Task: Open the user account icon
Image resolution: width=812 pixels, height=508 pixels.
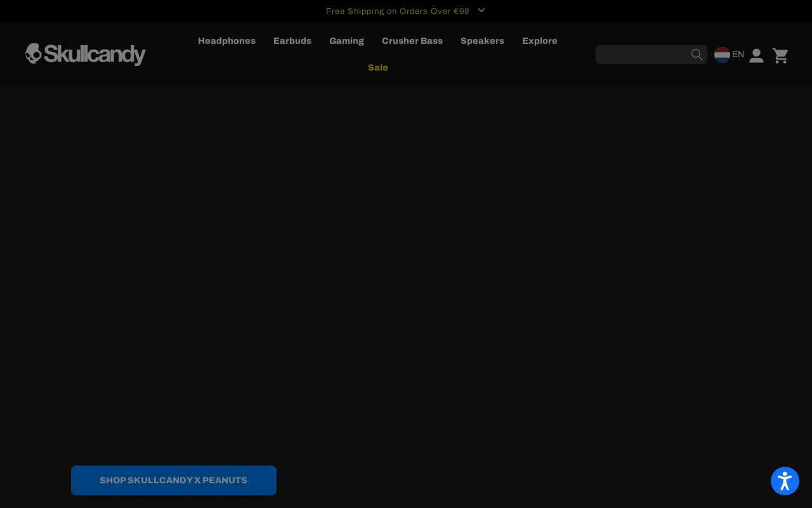Action: (x=756, y=56)
